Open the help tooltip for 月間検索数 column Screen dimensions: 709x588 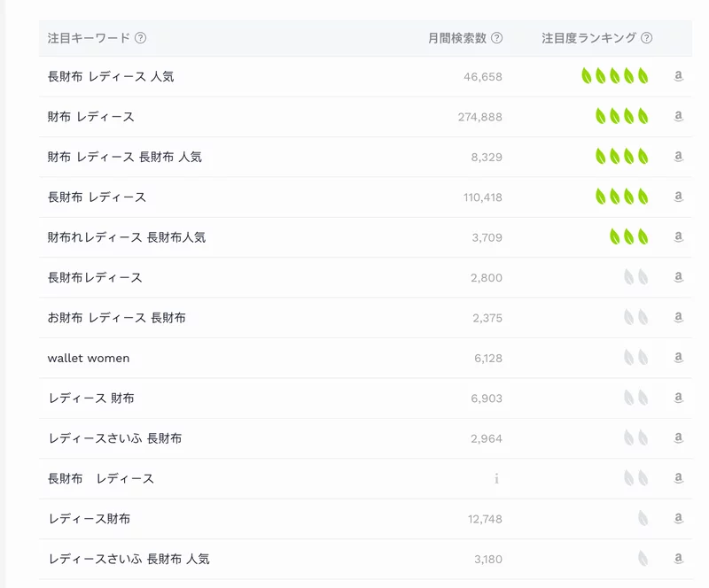(498, 38)
